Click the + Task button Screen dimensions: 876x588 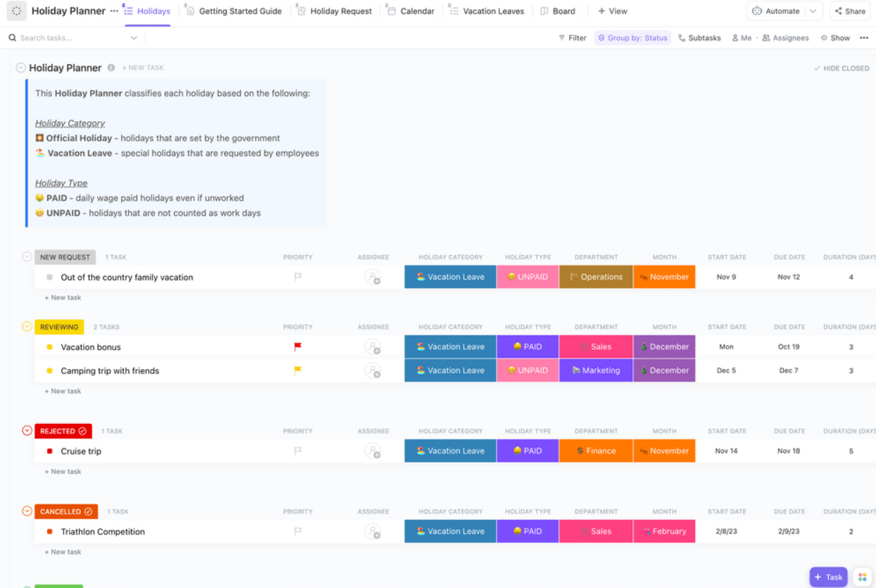828,577
